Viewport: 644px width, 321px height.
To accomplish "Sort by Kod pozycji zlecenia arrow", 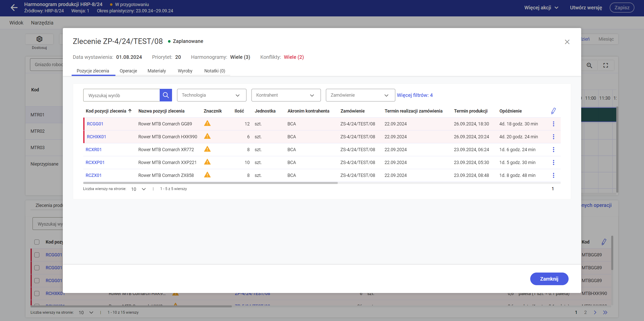I will pyautogui.click(x=130, y=111).
